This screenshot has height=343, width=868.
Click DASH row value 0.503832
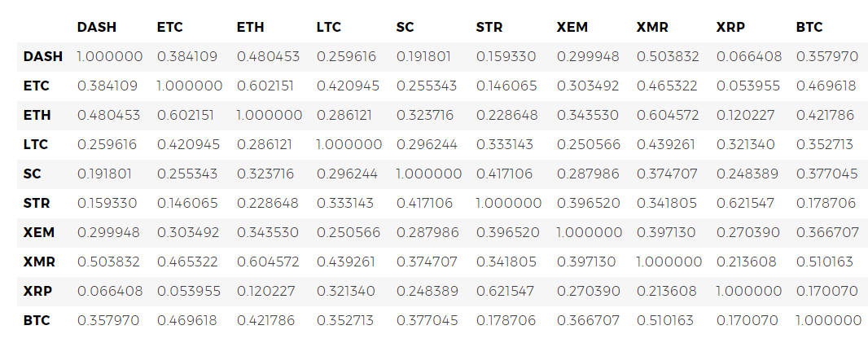pyautogui.click(x=668, y=56)
